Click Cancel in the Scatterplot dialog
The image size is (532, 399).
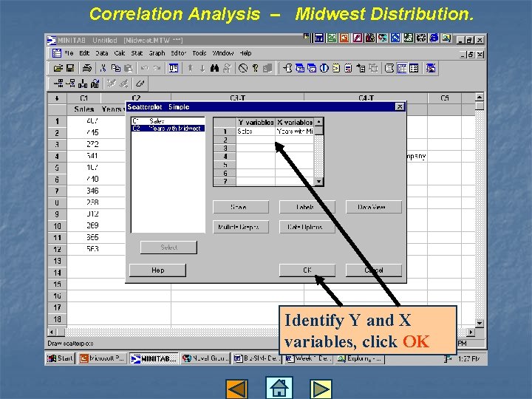[x=374, y=270]
